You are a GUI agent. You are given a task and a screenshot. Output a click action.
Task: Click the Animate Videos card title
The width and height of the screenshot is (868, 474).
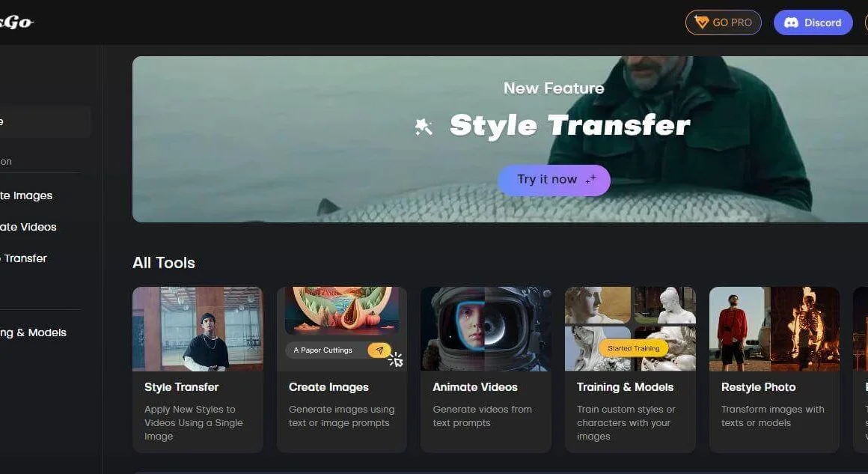coord(475,387)
